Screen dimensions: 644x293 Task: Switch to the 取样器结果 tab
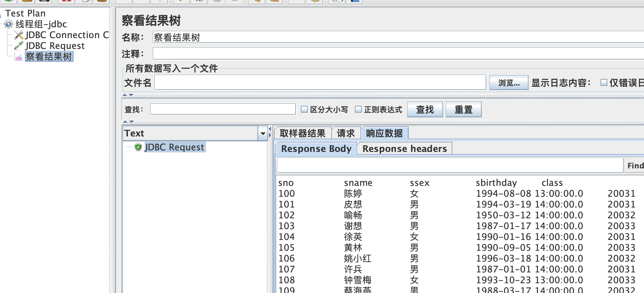pyautogui.click(x=302, y=133)
